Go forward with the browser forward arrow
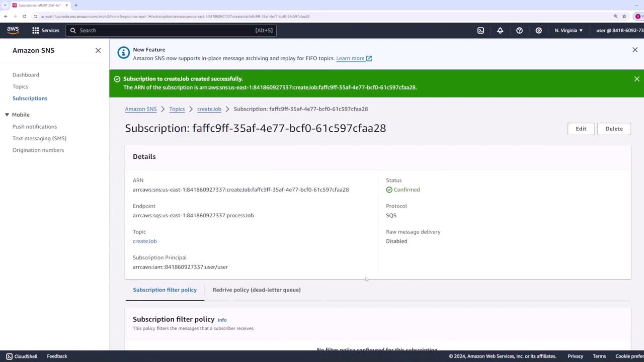The image size is (644, 362). tap(15, 16)
